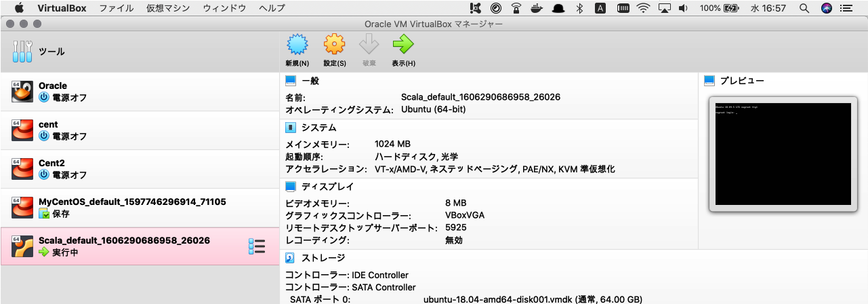Select the Scala_default running VM

click(x=140, y=246)
